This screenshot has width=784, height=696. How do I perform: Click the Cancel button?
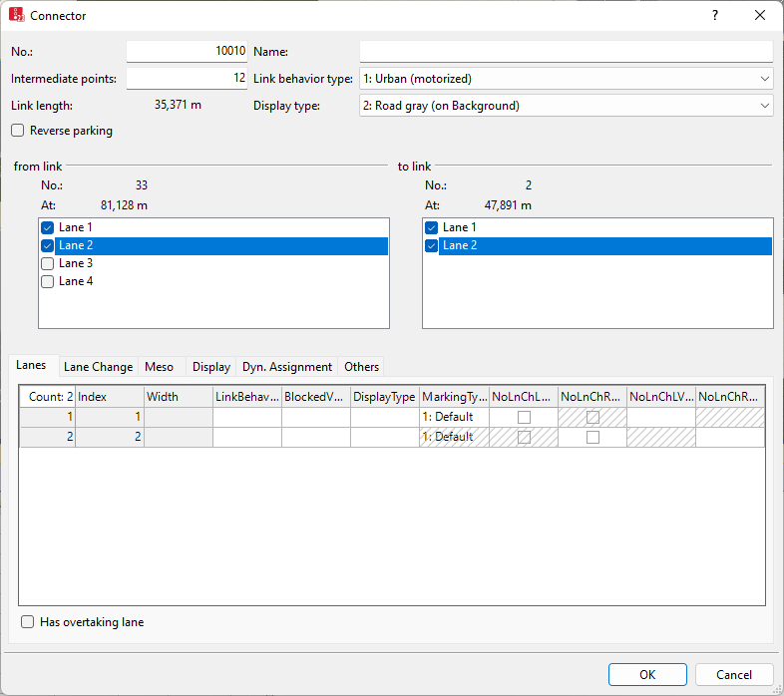pos(734,675)
